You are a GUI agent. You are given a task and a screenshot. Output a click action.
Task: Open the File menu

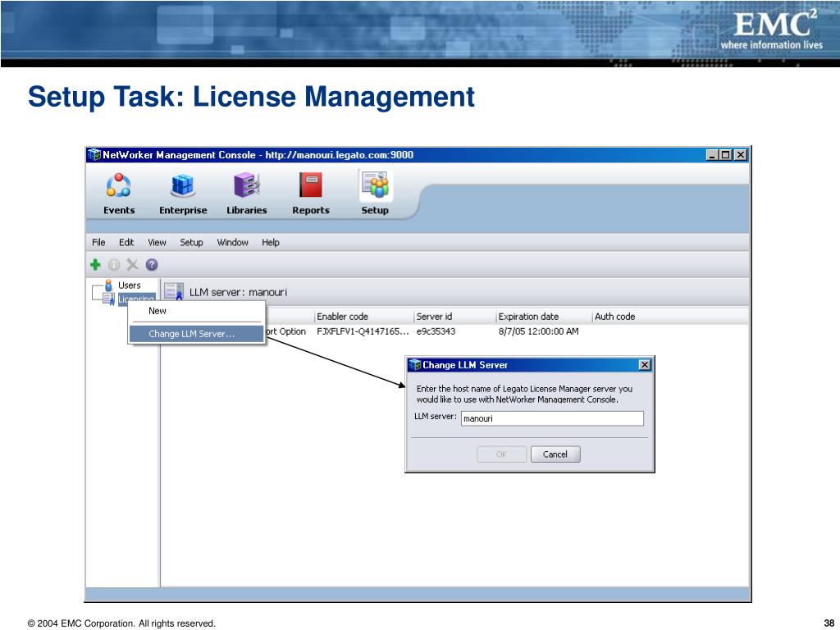[x=98, y=242]
